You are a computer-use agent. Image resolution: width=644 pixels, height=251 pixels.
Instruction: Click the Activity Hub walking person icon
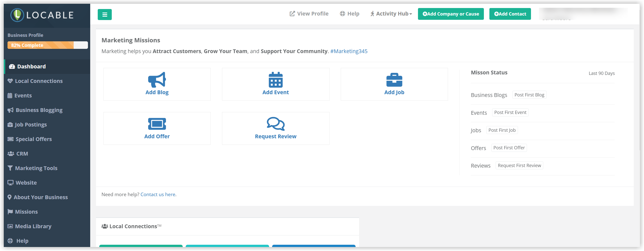coord(372,14)
